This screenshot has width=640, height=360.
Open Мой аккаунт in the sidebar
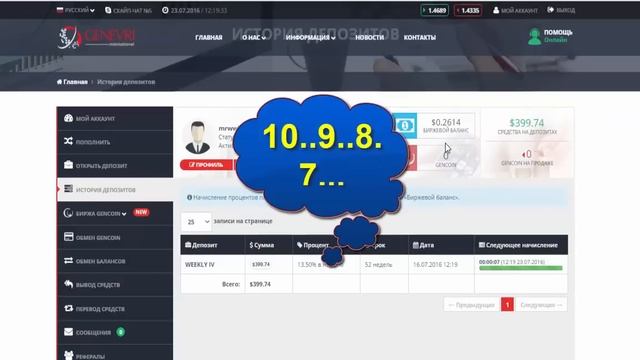coord(115,118)
